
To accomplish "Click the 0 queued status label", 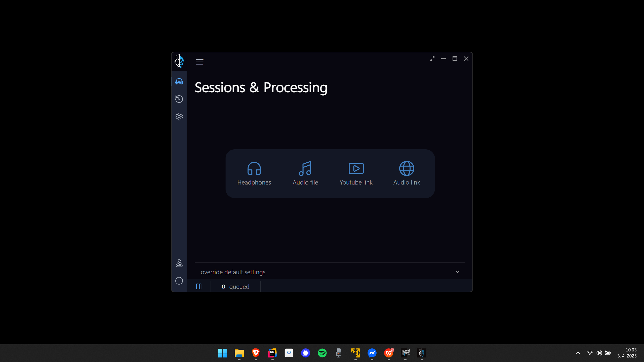I will tap(235, 287).
